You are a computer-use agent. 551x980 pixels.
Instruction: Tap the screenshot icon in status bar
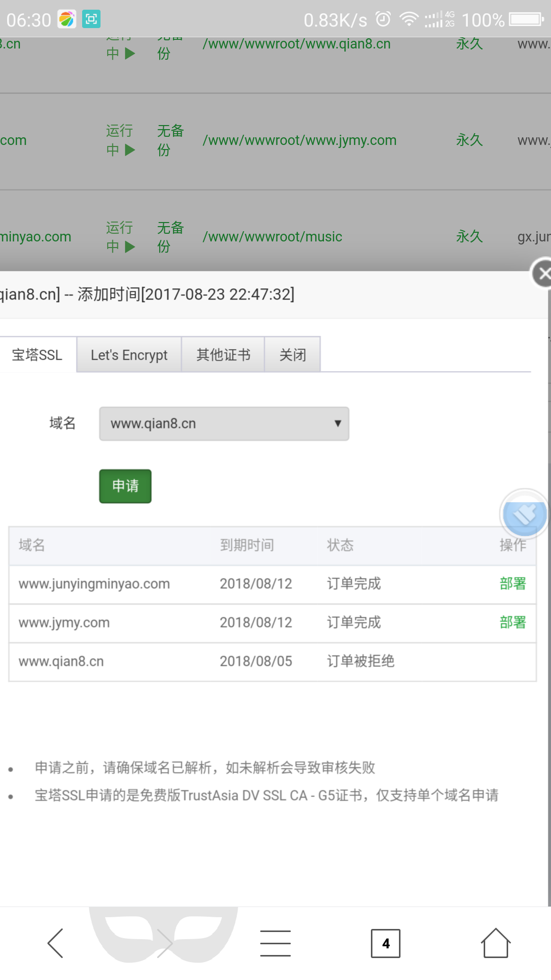[91, 19]
